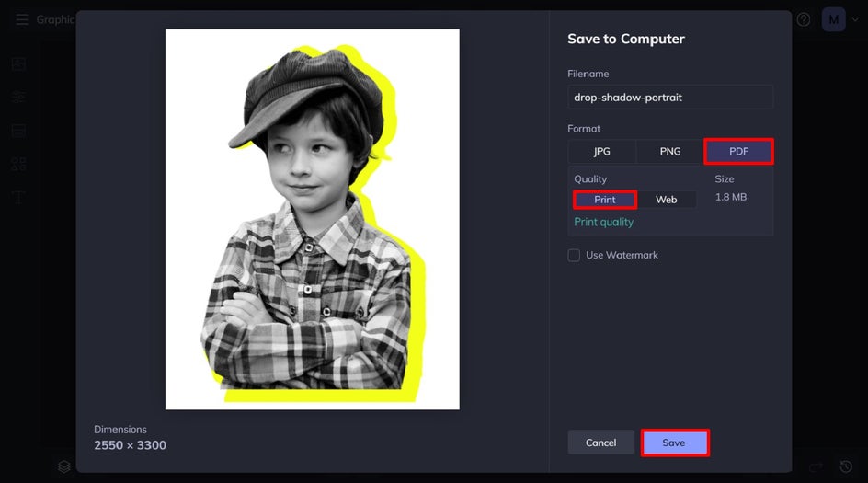Choose the PDF format tab
The height and width of the screenshot is (483, 868).
739,151
